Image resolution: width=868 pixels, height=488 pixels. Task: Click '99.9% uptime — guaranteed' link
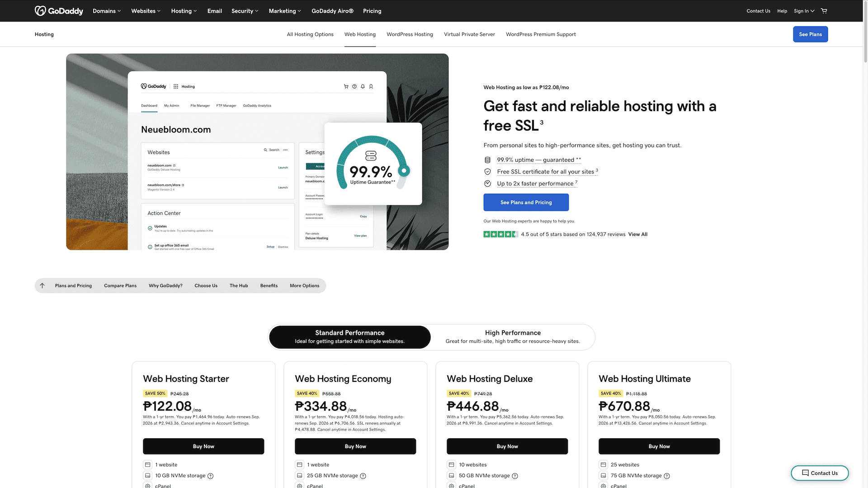pyautogui.click(x=539, y=160)
